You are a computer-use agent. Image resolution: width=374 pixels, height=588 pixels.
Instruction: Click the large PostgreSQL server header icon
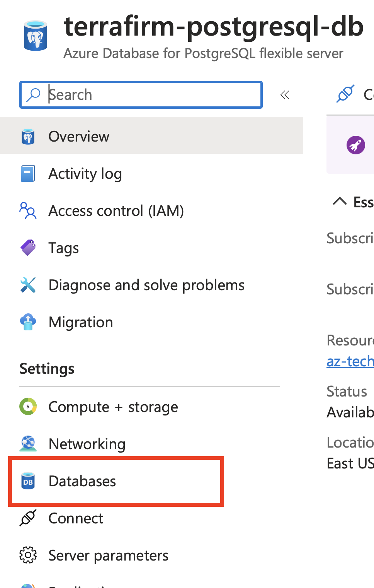tap(36, 36)
